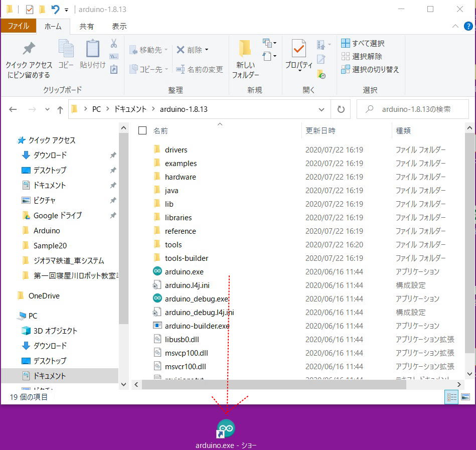Collapse the ribbon with chevron

pos(455,27)
